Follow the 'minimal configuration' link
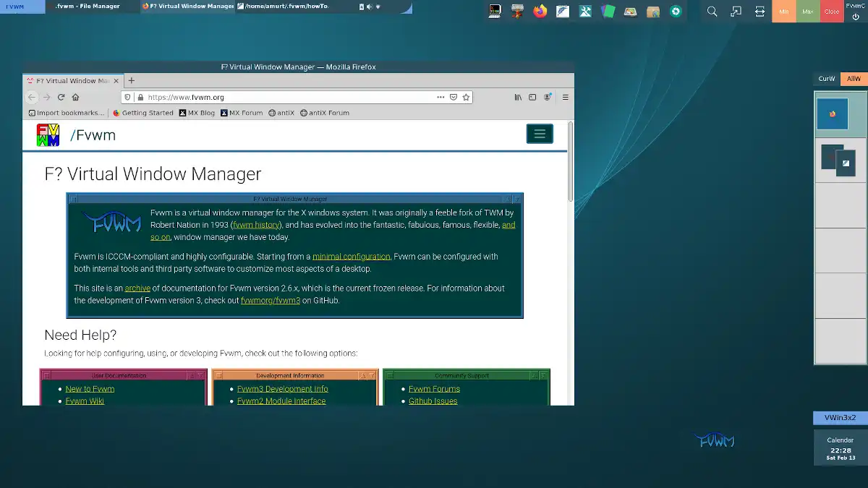Screen dimensions: 868x488 (x=351, y=257)
